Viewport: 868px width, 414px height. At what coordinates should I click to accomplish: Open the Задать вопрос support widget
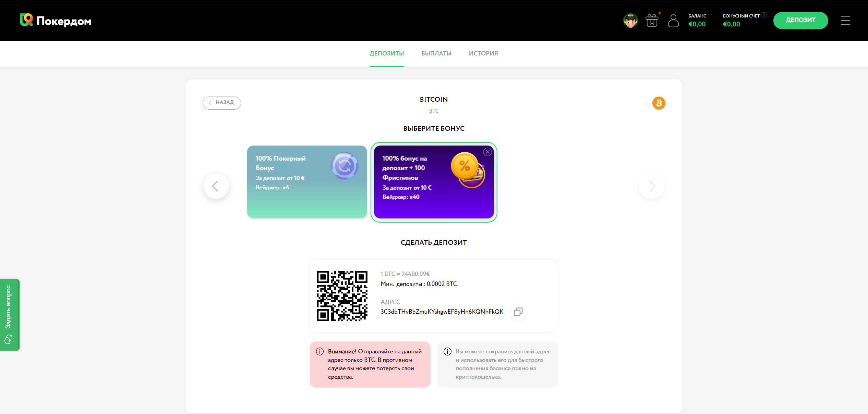10,315
